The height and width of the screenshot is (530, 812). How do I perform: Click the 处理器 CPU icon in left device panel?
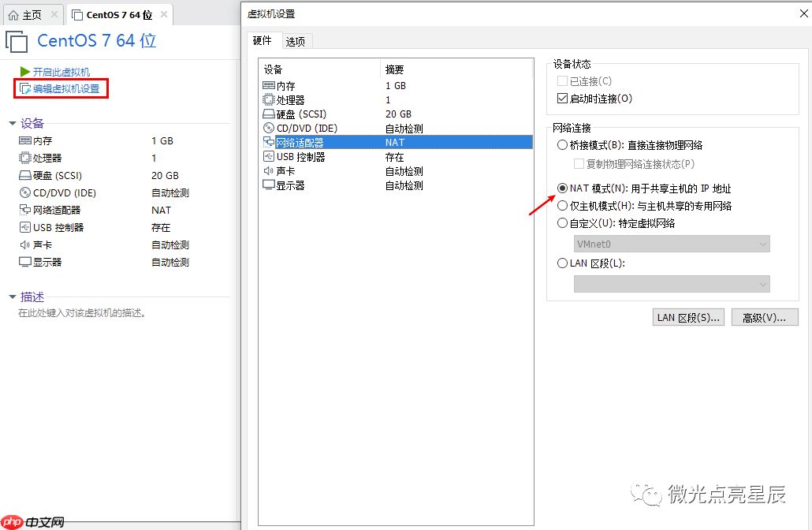coord(25,158)
